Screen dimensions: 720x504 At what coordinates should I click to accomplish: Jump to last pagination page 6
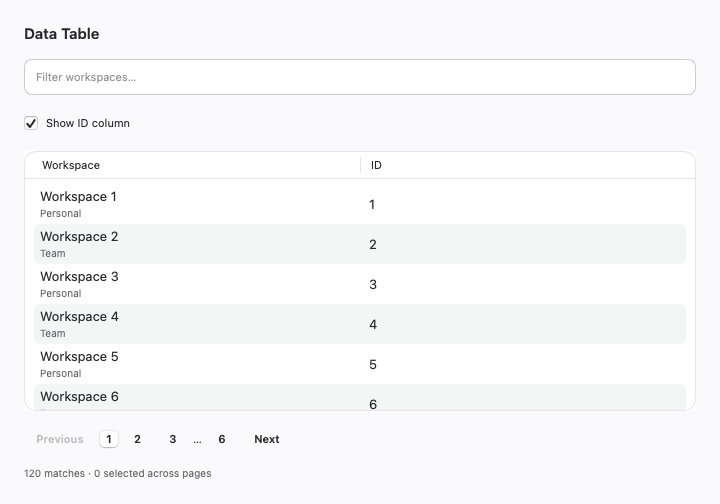(222, 439)
